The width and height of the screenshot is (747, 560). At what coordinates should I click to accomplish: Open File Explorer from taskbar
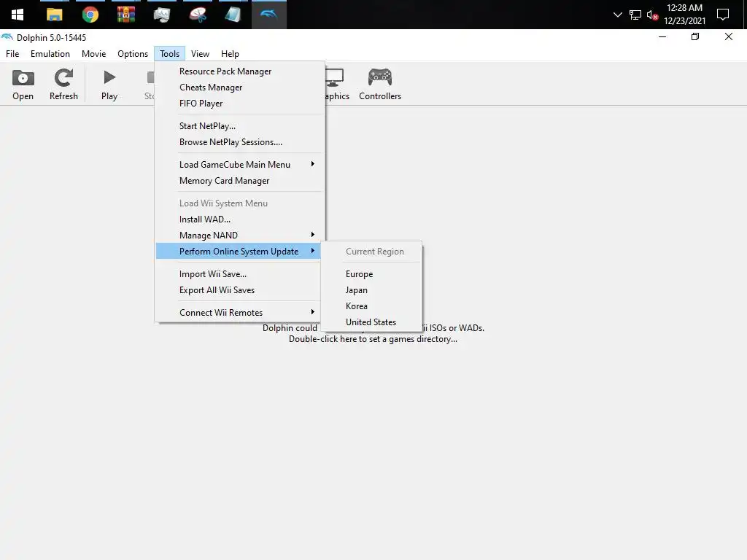[x=54, y=15]
